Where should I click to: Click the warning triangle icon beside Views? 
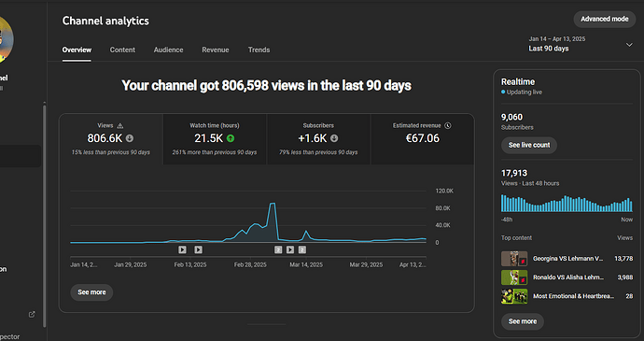coord(119,126)
